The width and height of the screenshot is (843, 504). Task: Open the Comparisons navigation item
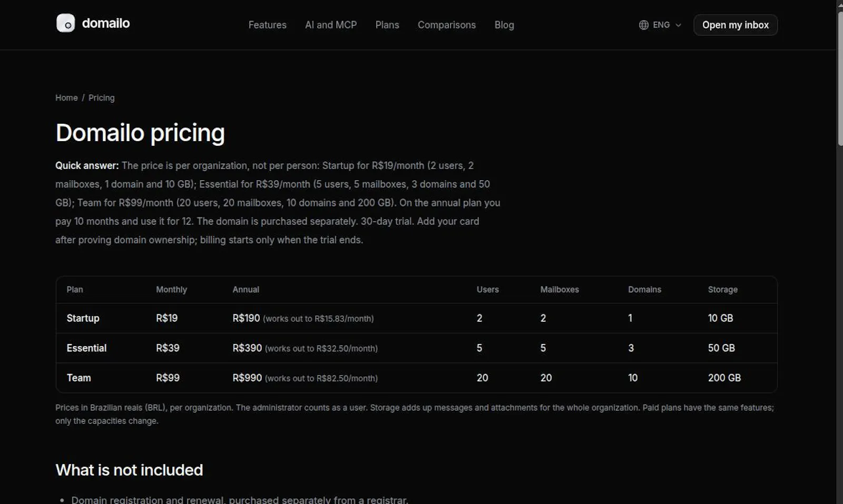click(447, 25)
